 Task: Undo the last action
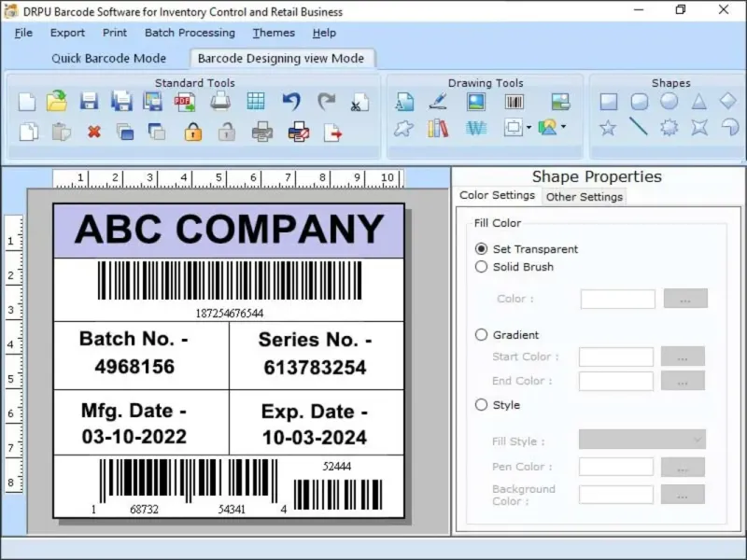[x=291, y=102]
